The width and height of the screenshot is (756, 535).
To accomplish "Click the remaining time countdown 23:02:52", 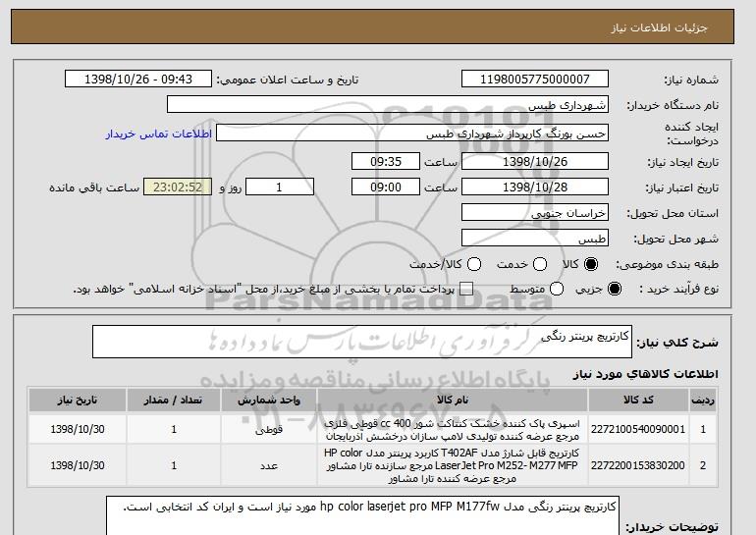I will [178, 187].
